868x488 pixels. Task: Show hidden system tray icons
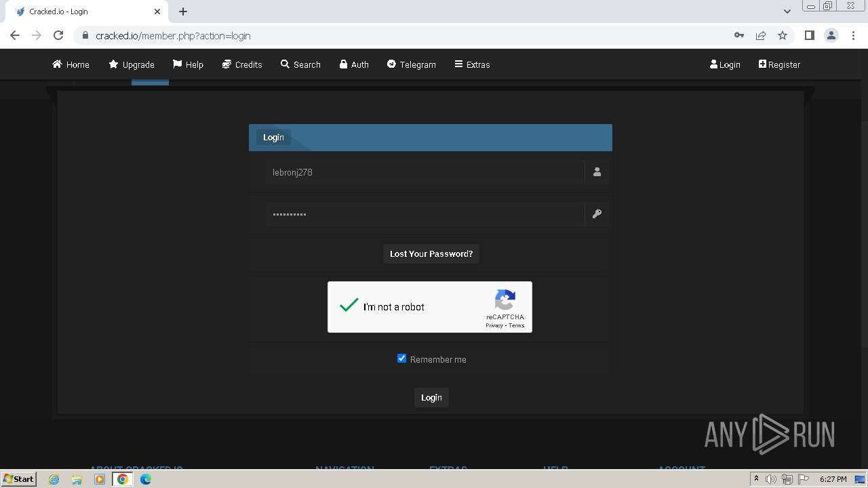756,479
